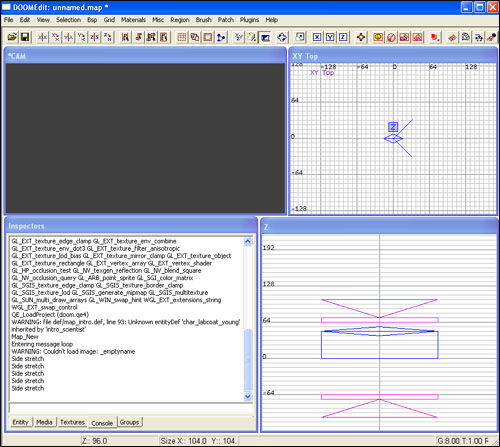Click the X axis lock button
Screen dimensions: 500x447
317,37
